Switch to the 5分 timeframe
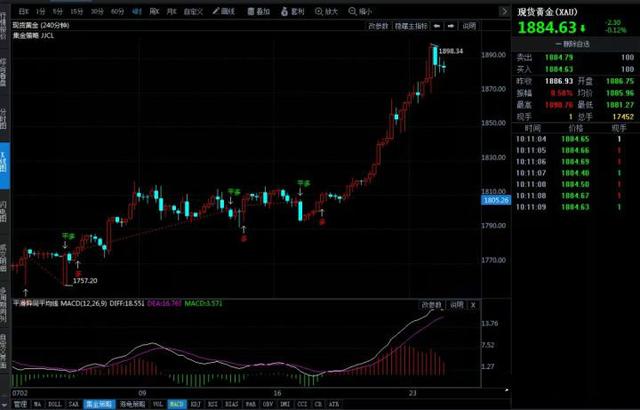Viewport: 640px width, 410px height. 58,12
